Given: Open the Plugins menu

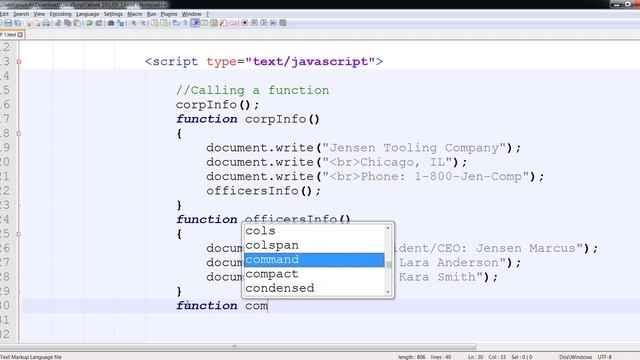Looking at the screenshot, I should click(x=169, y=14).
